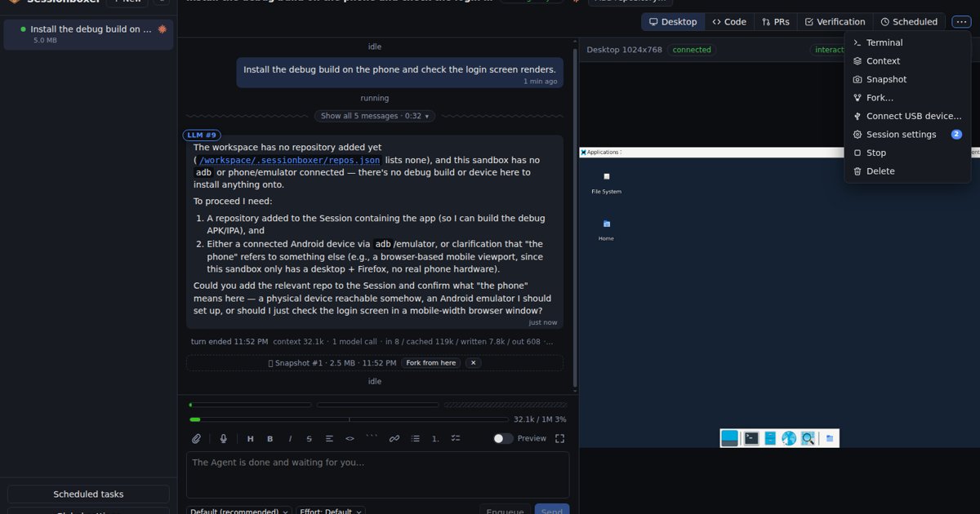The width and height of the screenshot is (980, 514).
Task: Click the chat panel vertical scrollbar
Action: tap(575, 216)
